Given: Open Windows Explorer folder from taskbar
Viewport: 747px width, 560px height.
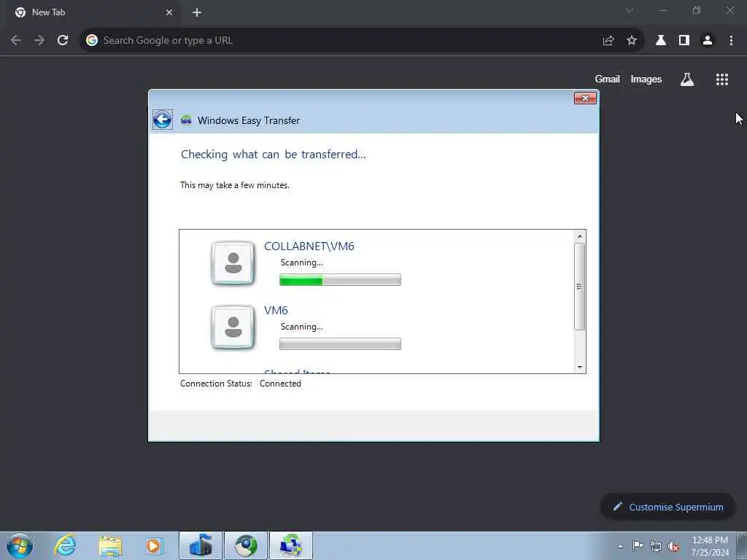Looking at the screenshot, I should pos(111,545).
